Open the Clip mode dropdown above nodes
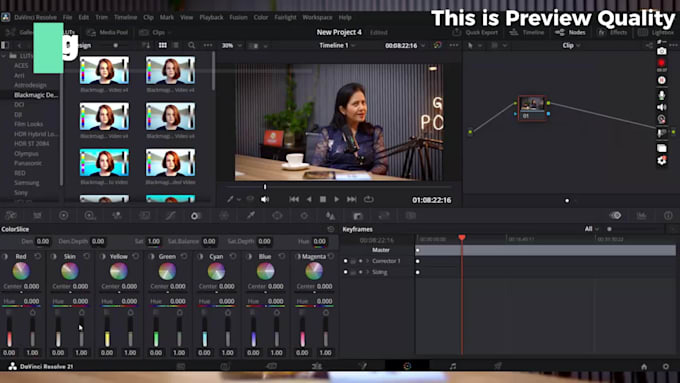This screenshot has width=680, height=383. (x=571, y=45)
